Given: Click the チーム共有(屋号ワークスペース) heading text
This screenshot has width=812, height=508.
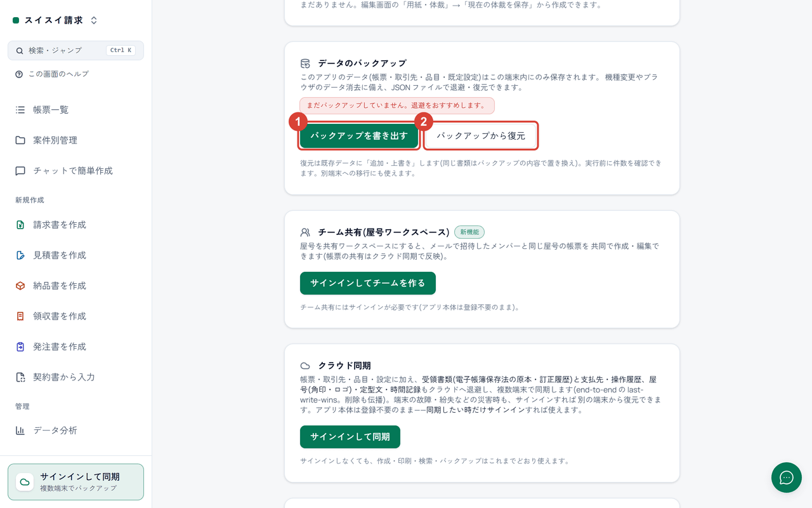Looking at the screenshot, I should pos(384,232).
